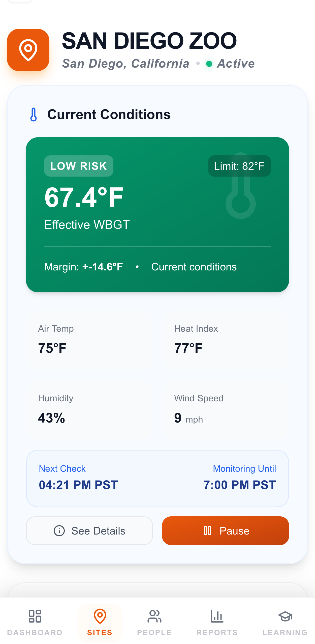Tap the orange location pin site icon
The width and height of the screenshot is (315, 644).
(x=28, y=50)
